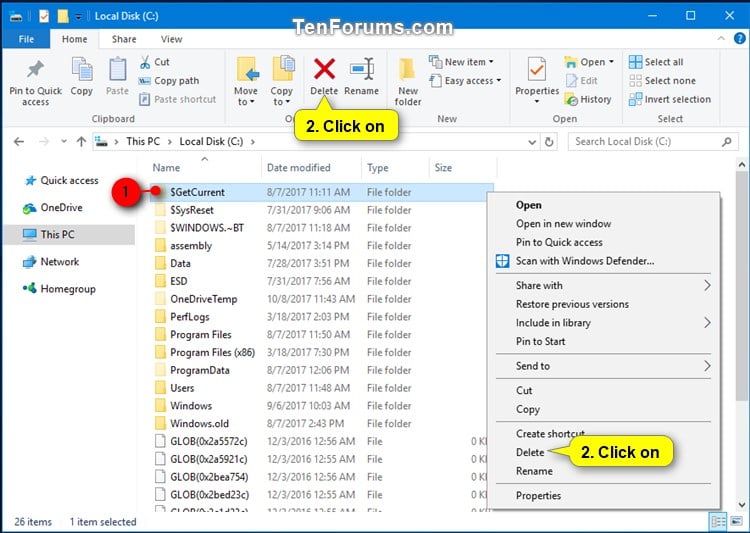Open the Recent locations dropdown arrow

point(64,142)
